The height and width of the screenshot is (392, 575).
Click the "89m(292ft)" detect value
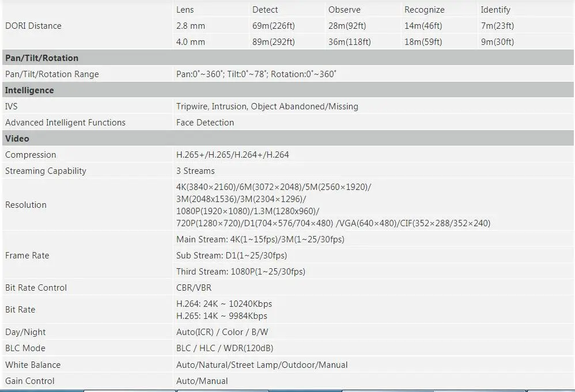(x=274, y=42)
